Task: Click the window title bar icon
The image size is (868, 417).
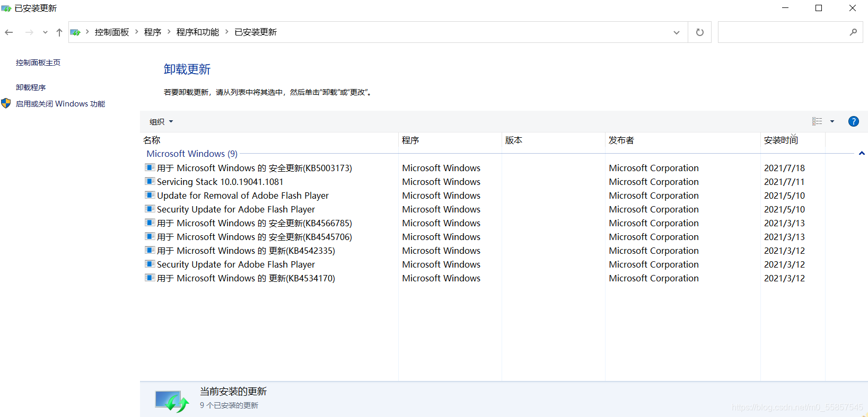Action: (x=6, y=8)
